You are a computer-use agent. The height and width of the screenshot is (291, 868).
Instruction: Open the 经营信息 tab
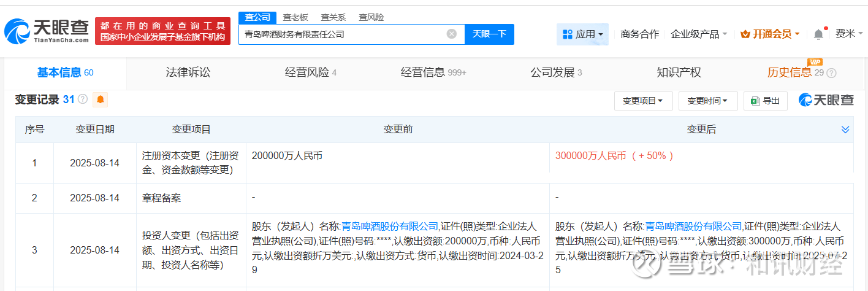coord(433,72)
